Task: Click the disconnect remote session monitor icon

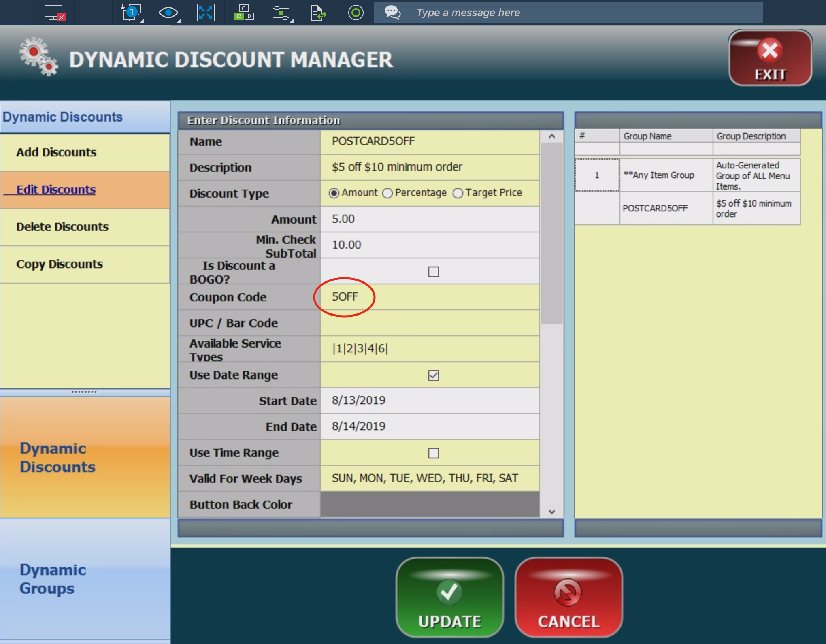Action: coord(54,13)
